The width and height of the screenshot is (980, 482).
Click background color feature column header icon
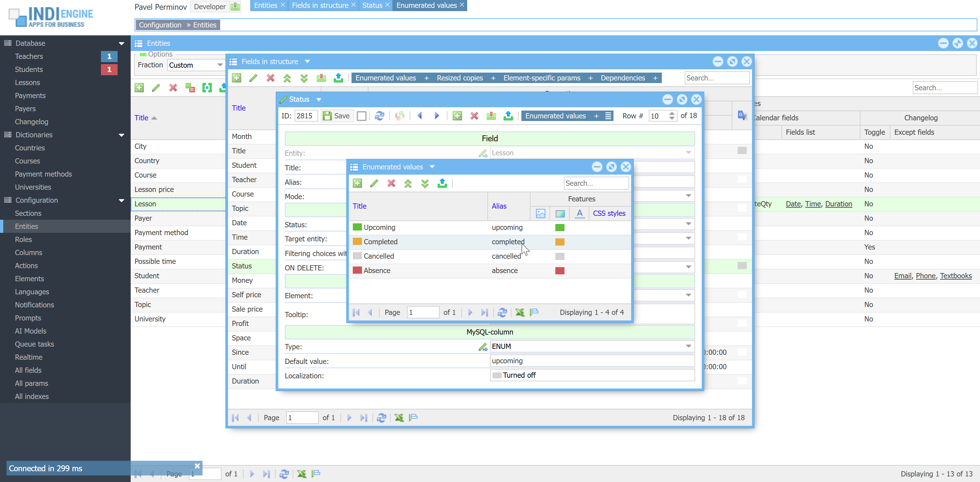tap(560, 214)
